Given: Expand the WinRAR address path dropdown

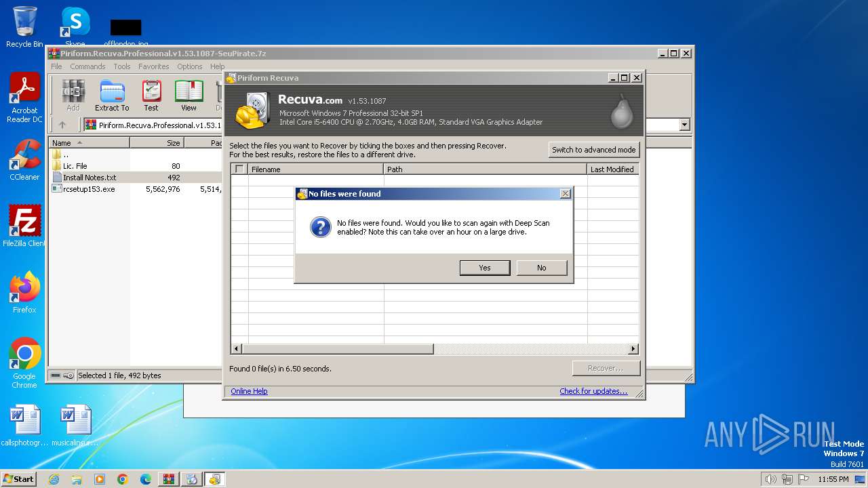Looking at the screenshot, I should tap(684, 125).
